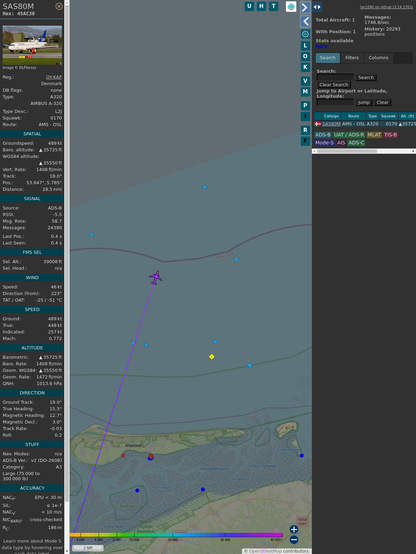Viewport: 416px width, 554px height.
Task: Toggle the I button on map
Action: coord(305,116)
